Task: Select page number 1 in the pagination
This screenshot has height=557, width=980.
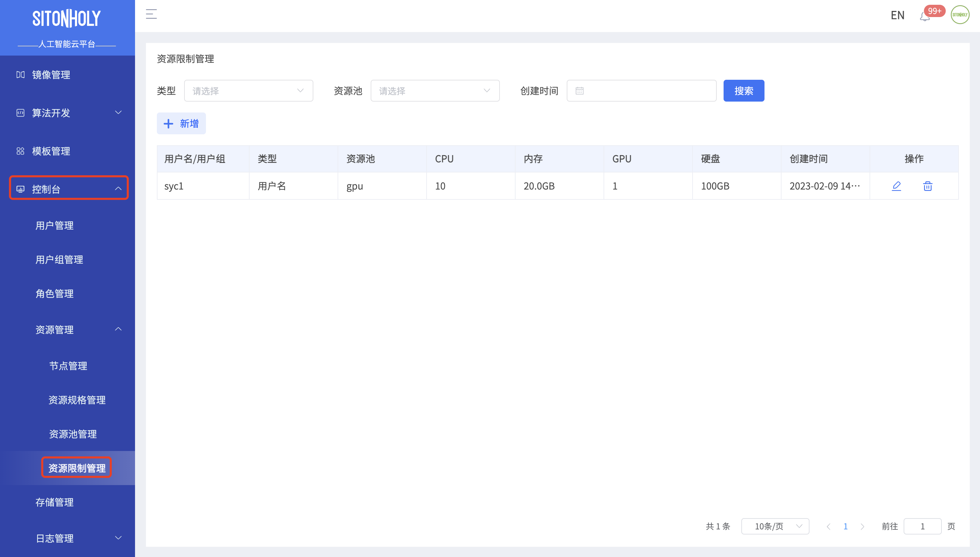Action: click(x=845, y=526)
